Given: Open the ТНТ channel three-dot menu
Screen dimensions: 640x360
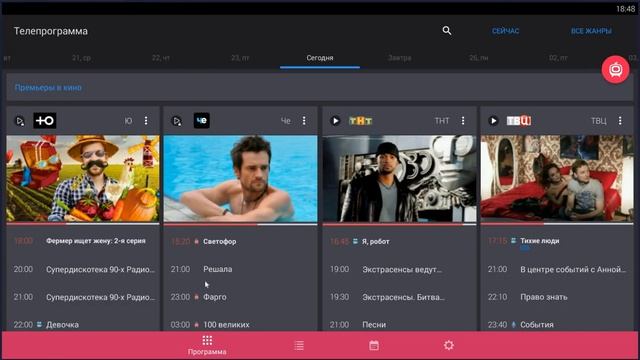Looking at the screenshot, I should (462, 121).
